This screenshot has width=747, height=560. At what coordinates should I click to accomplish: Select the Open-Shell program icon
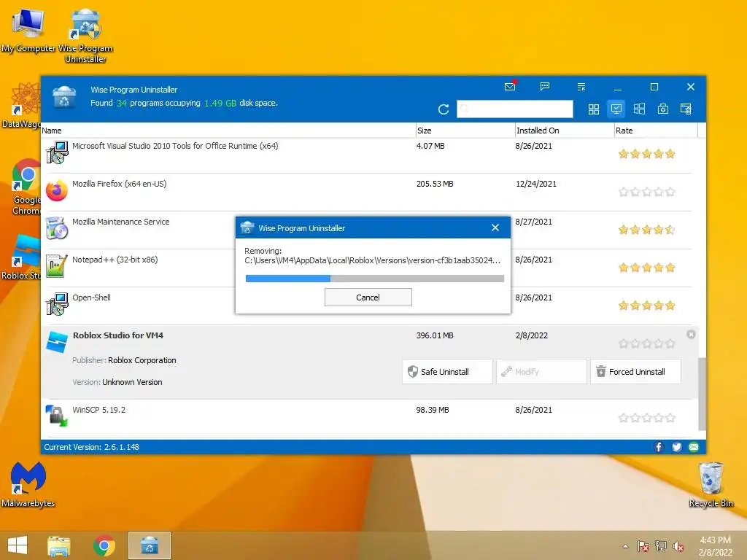(x=57, y=304)
